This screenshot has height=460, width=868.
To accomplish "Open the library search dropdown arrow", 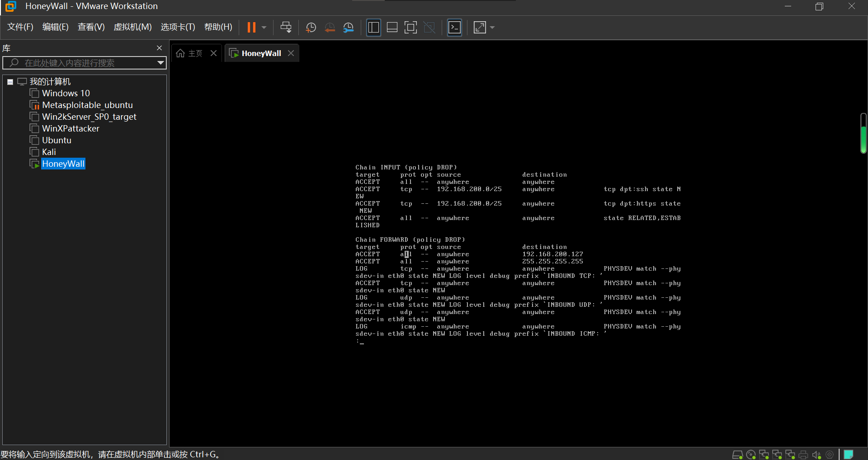I will (160, 63).
